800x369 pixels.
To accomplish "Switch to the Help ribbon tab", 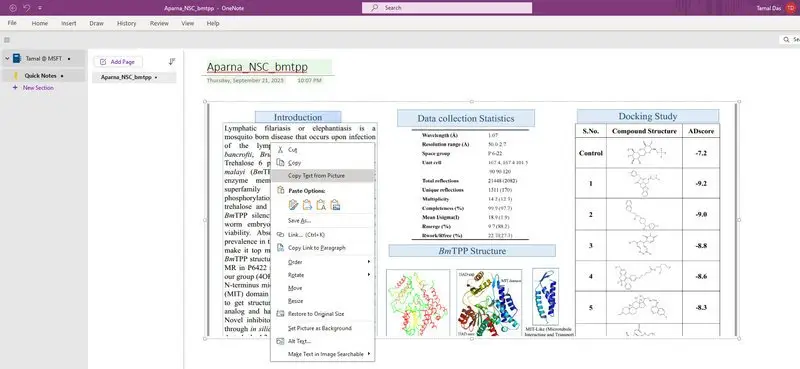I will point(213,23).
